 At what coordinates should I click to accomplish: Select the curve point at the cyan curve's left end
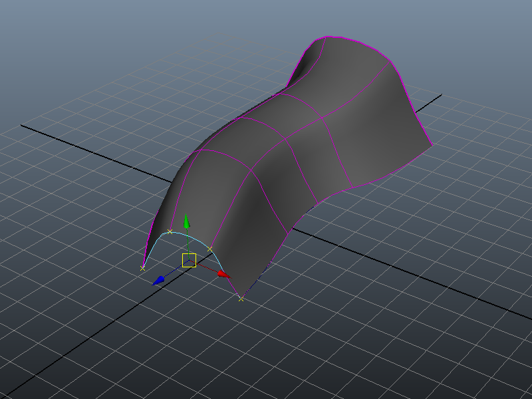coord(142,268)
